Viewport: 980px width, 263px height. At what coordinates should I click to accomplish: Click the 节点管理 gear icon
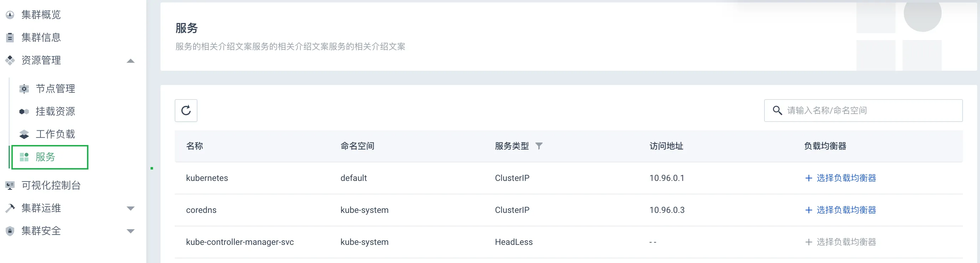(24, 89)
